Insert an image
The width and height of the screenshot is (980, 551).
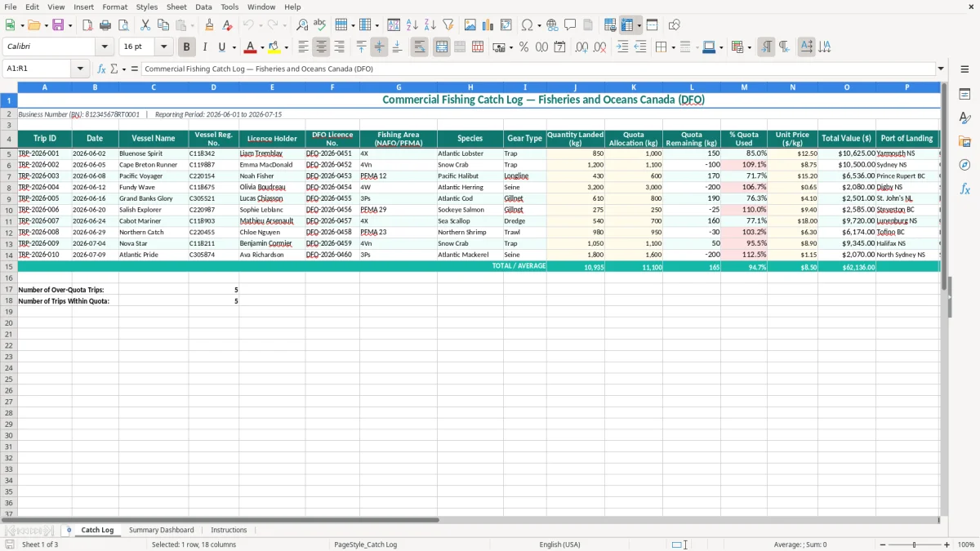click(x=470, y=25)
